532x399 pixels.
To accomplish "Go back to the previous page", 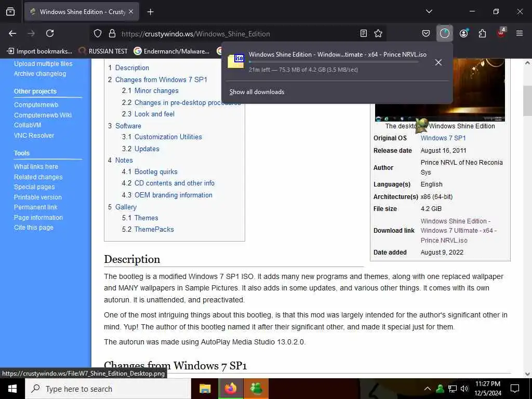I will click(12, 33).
